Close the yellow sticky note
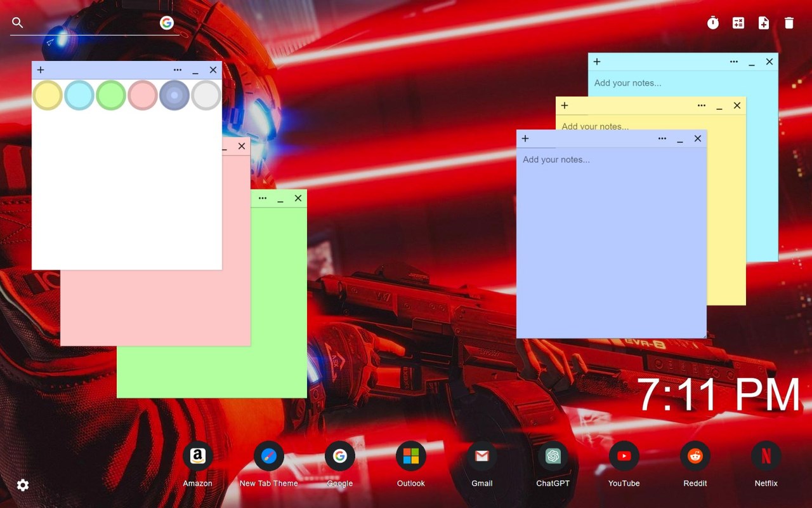Screen dimensions: 812x508 (x=737, y=105)
